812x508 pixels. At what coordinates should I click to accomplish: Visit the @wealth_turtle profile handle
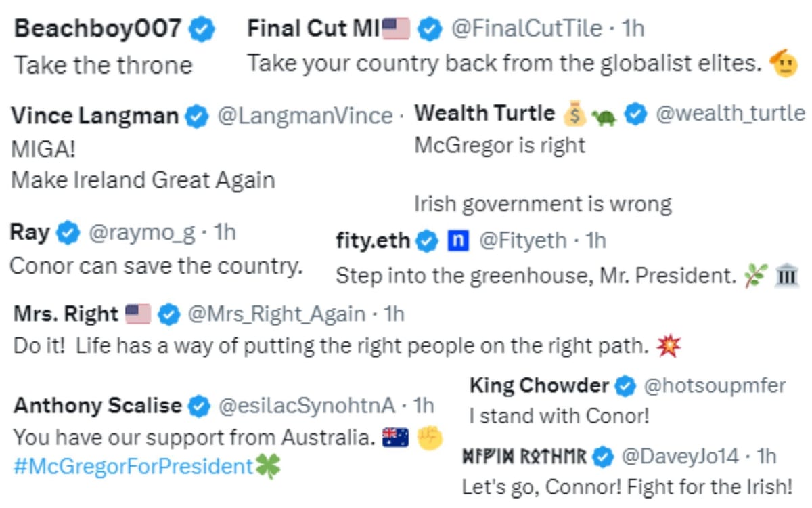[731, 114]
